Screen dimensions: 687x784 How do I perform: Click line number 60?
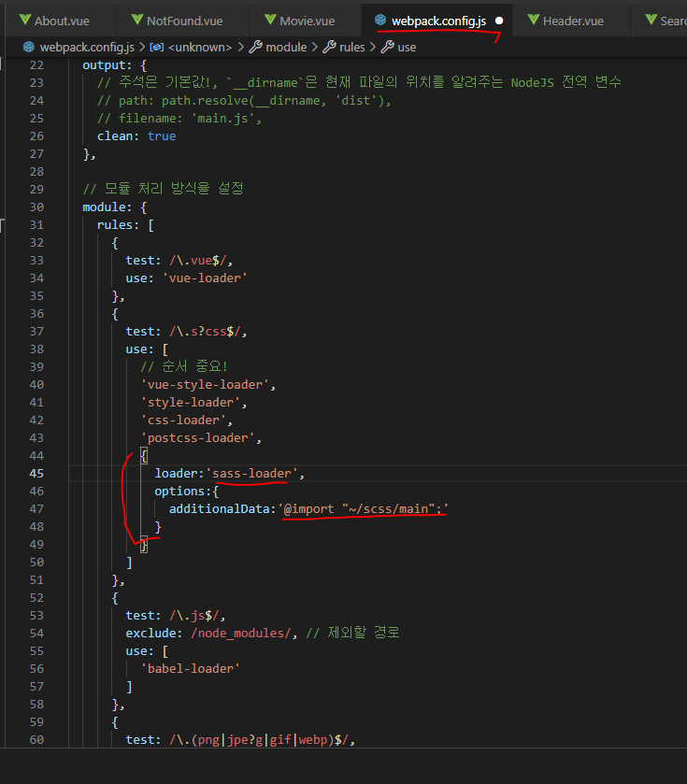[36, 740]
